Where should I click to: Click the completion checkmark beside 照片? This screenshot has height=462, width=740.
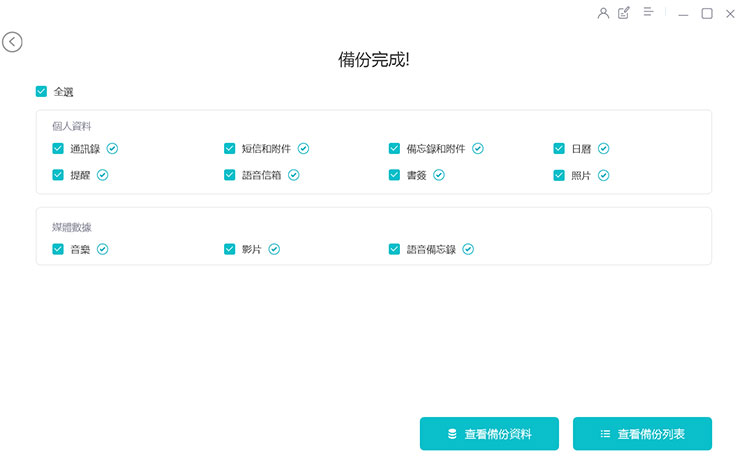click(x=604, y=176)
